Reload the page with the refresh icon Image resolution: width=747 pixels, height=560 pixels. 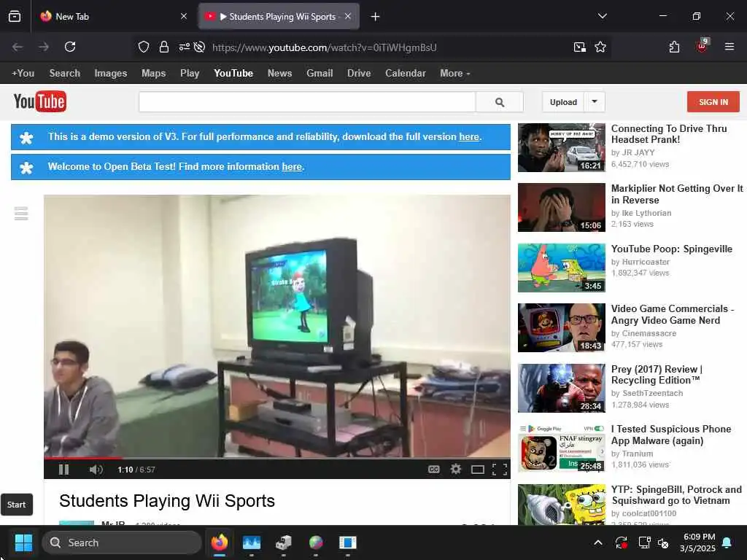point(70,47)
